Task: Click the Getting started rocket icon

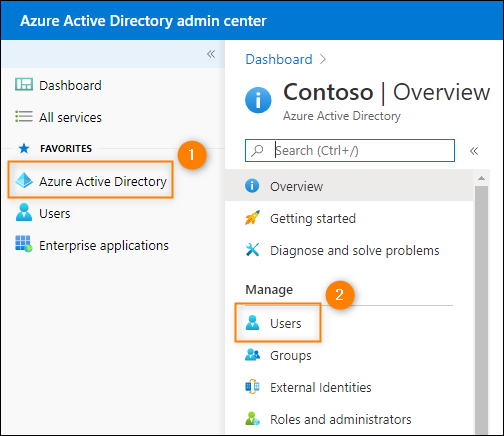Action: (x=252, y=218)
